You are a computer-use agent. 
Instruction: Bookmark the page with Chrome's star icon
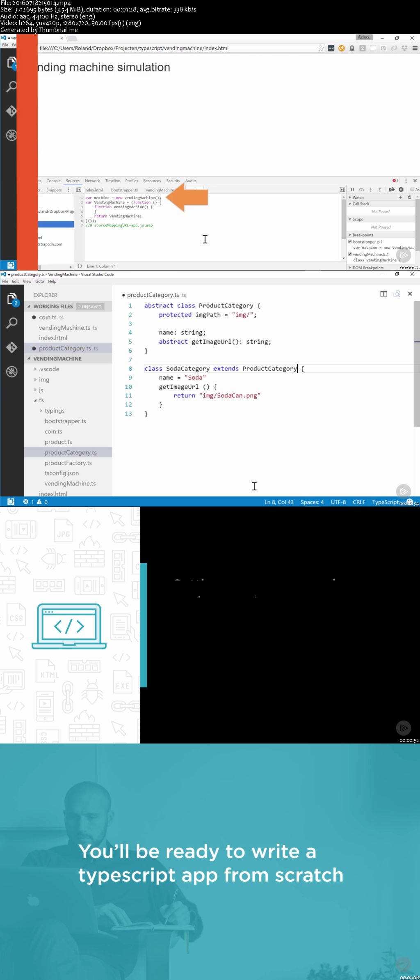click(320, 48)
